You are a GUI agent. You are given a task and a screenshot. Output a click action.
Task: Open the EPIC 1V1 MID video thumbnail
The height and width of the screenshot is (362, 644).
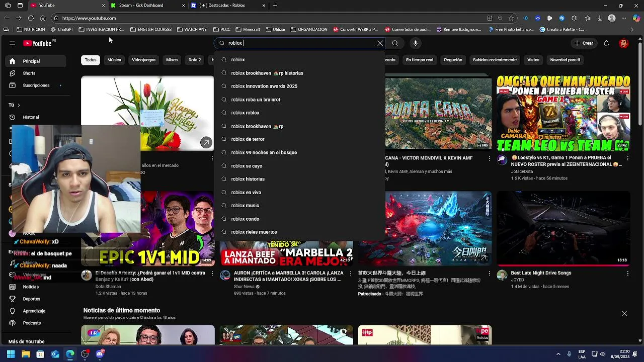[x=147, y=228]
